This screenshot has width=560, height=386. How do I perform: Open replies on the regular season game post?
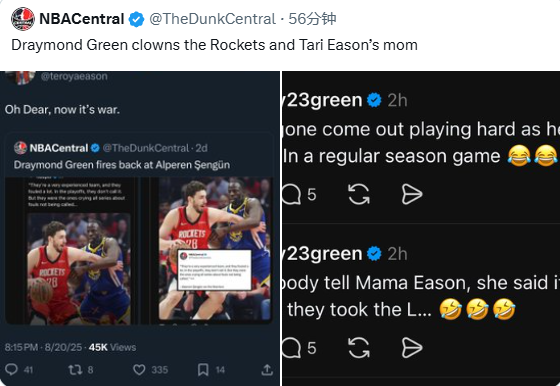click(291, 195)
